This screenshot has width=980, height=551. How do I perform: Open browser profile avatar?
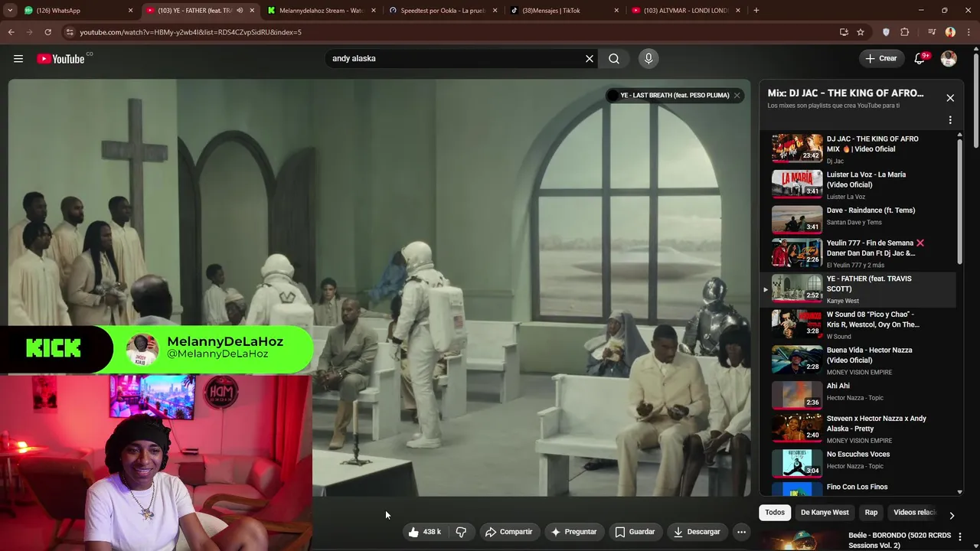point(950,32)
